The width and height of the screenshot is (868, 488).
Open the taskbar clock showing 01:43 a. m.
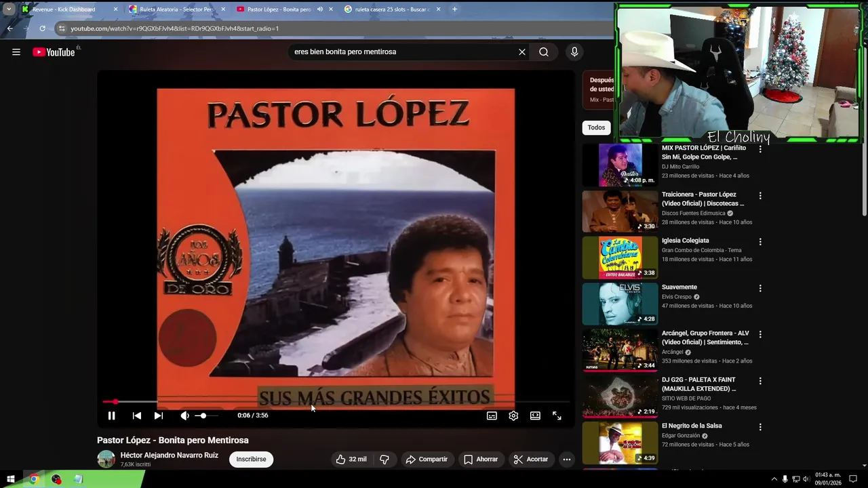[x=828, y=479]
